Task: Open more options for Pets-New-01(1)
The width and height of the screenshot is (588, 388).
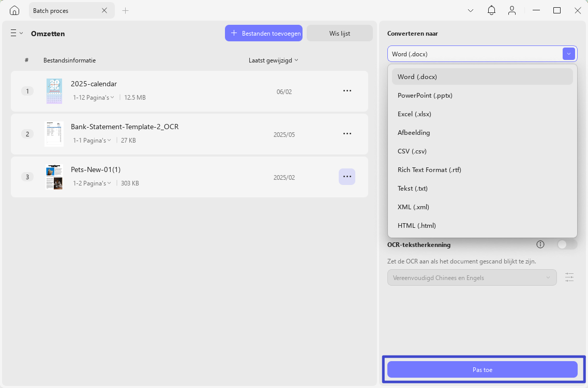Action: (347, 177)
